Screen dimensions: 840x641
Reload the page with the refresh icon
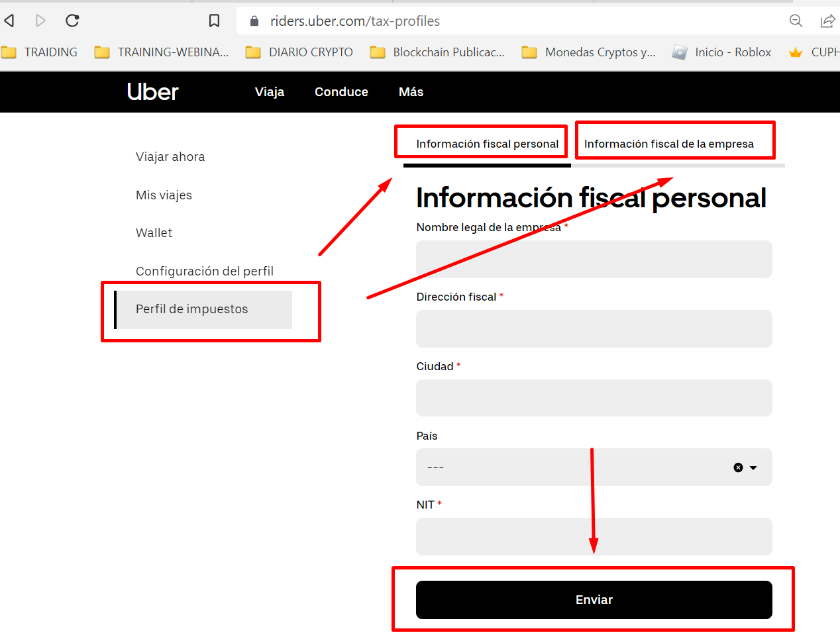pyautogui.click(x=72, y=21)
